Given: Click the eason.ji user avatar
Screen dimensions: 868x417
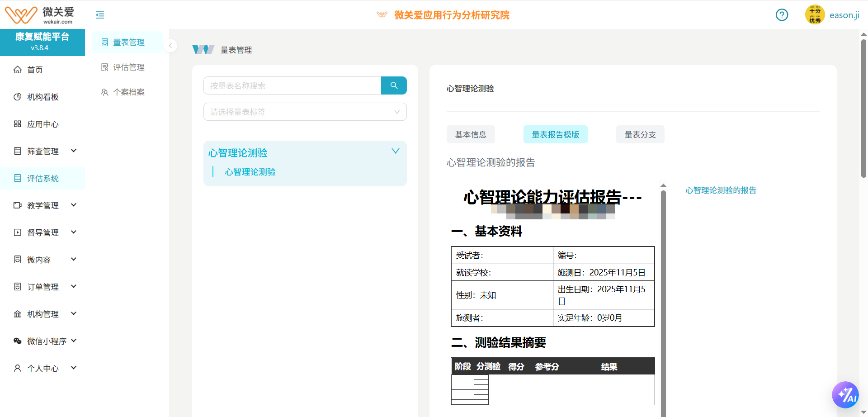Looking at the screenshot, I should point(815,15).
